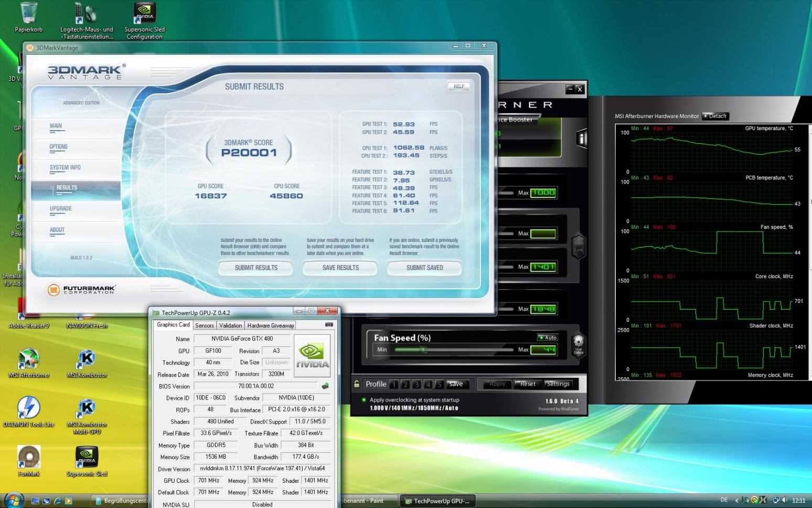
Task: Click the Afterburner max value field showing 1401
Action: (543, 267)
